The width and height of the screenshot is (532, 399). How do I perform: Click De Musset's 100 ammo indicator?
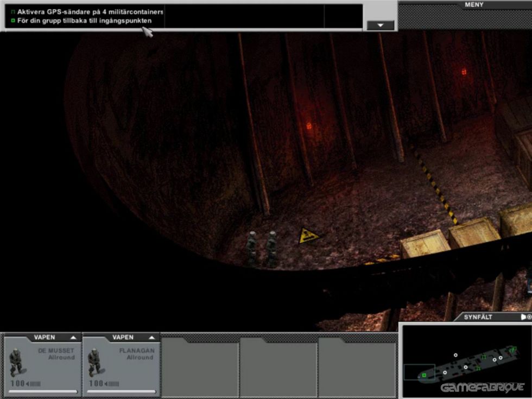tap(26, 383)
